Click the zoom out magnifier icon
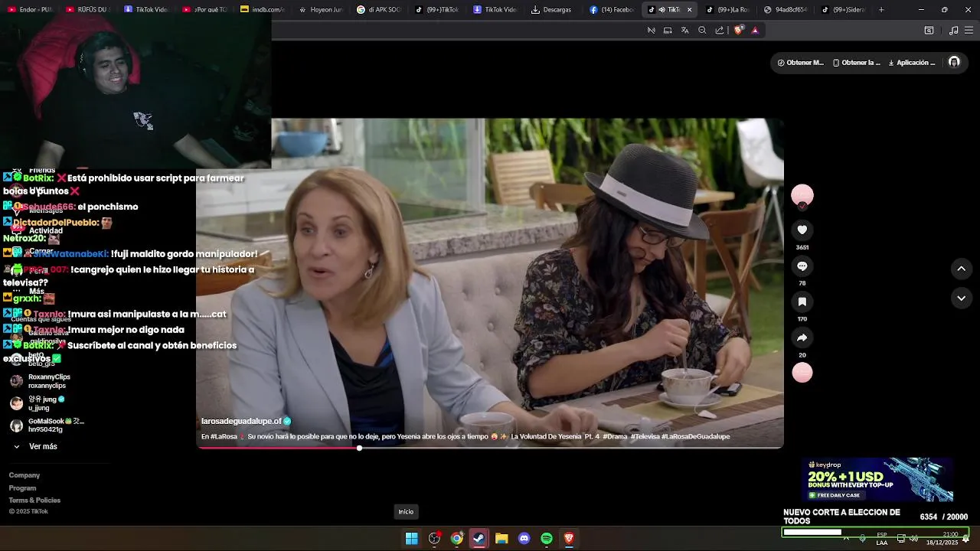The width and height of the screenshot is (980, 551). click(702, 31)
